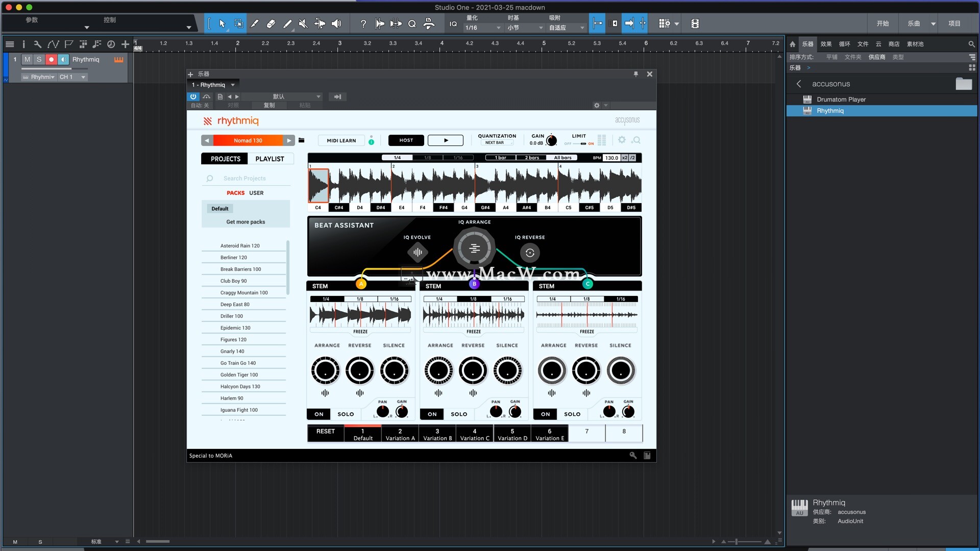Search the browser with magnifier icon
This screenshot has height=551, width=980.
point(971,44)
